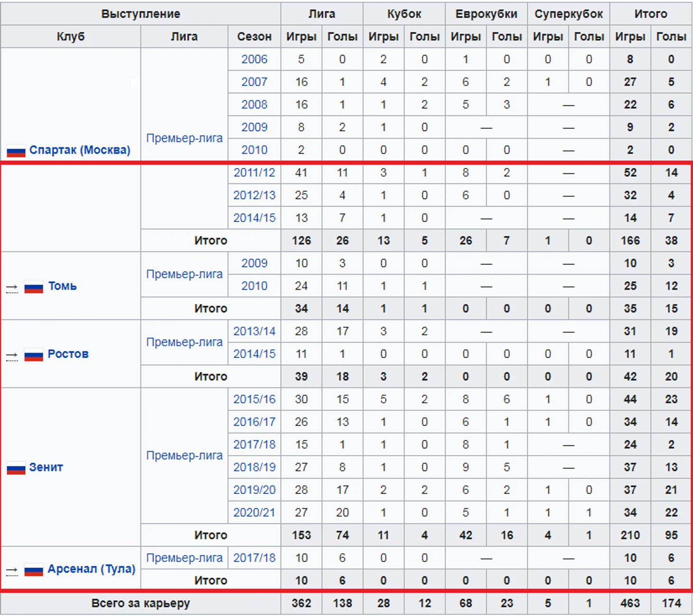This screenshot has width=693, height=616.
Task: Select 2011/12 league games value 41
Action: point(301,172)
